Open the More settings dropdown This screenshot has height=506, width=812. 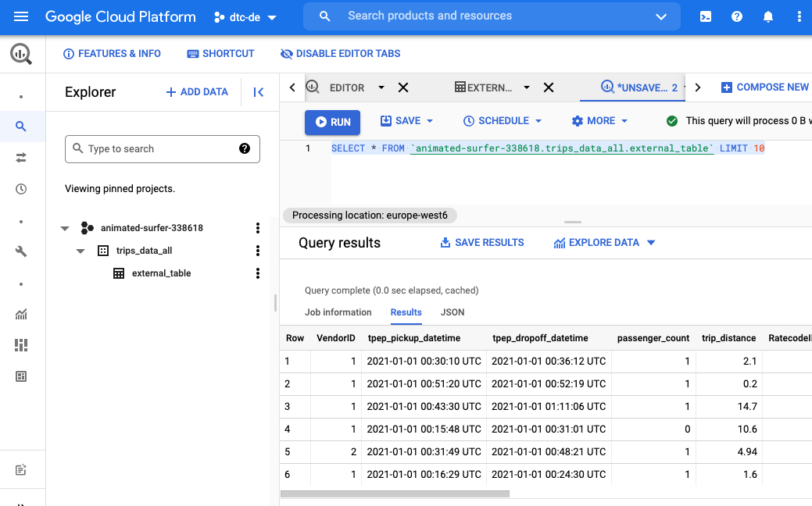(599, 121)
